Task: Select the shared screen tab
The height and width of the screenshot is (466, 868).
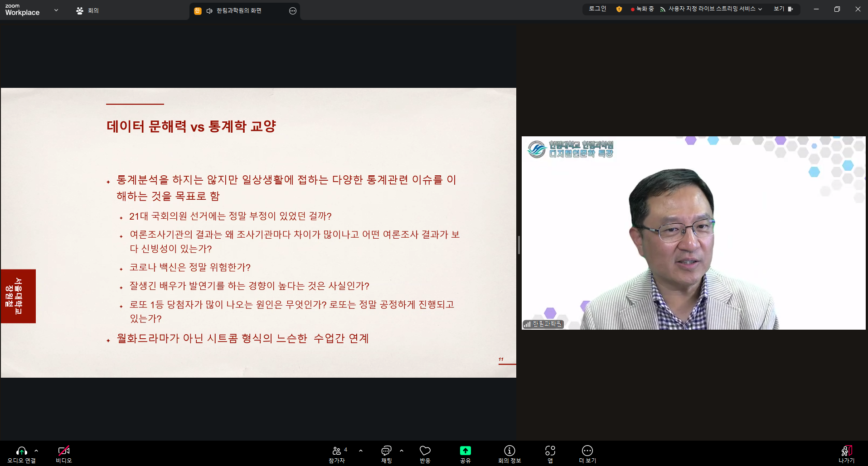Action: coord(238,11)
